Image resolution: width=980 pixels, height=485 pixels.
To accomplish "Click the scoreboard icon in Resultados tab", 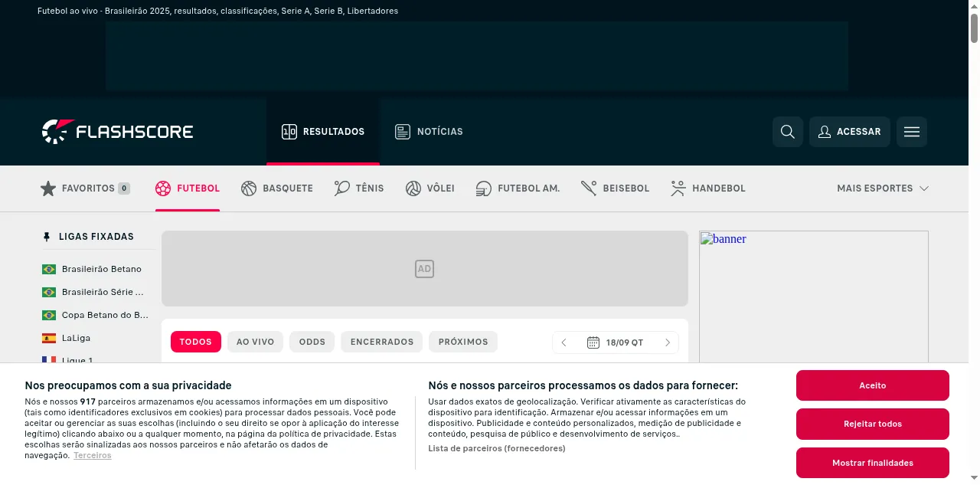I will (289, 132).
